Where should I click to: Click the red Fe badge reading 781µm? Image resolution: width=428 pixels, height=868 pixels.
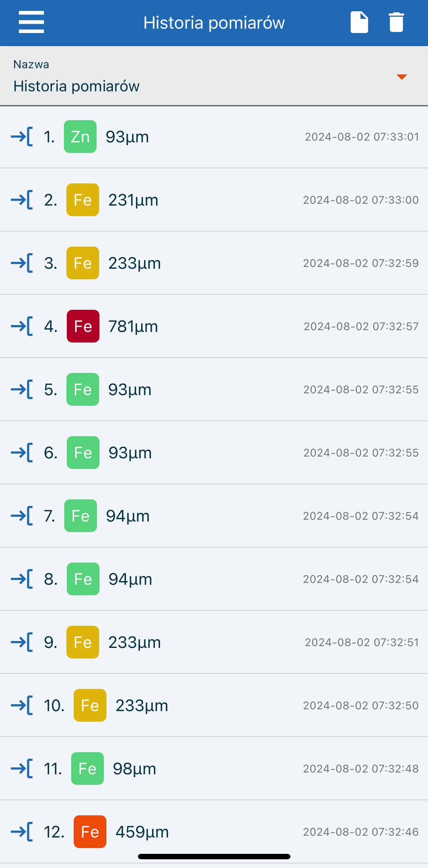(83, 326)
